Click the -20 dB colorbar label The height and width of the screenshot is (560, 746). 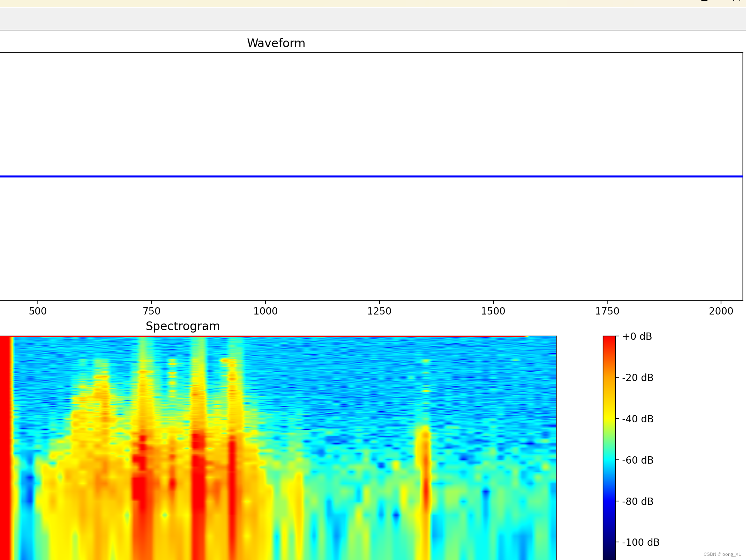click(x=638, y=378)
